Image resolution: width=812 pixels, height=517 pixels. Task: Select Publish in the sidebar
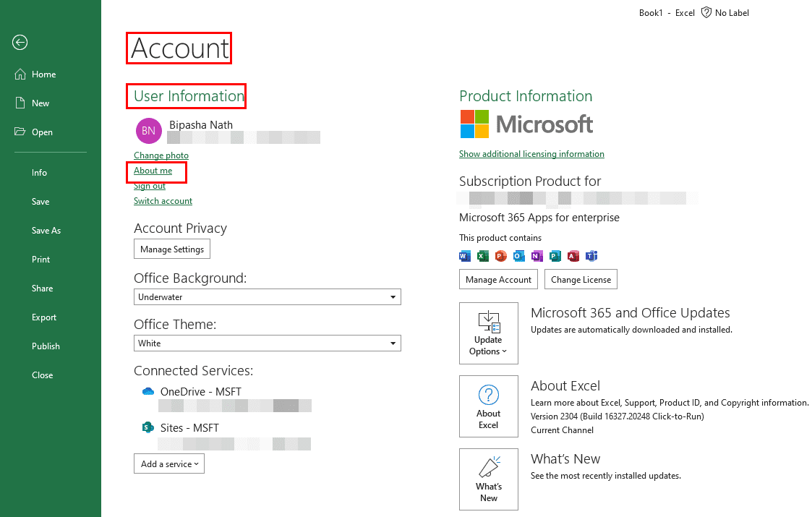(46, 346)
